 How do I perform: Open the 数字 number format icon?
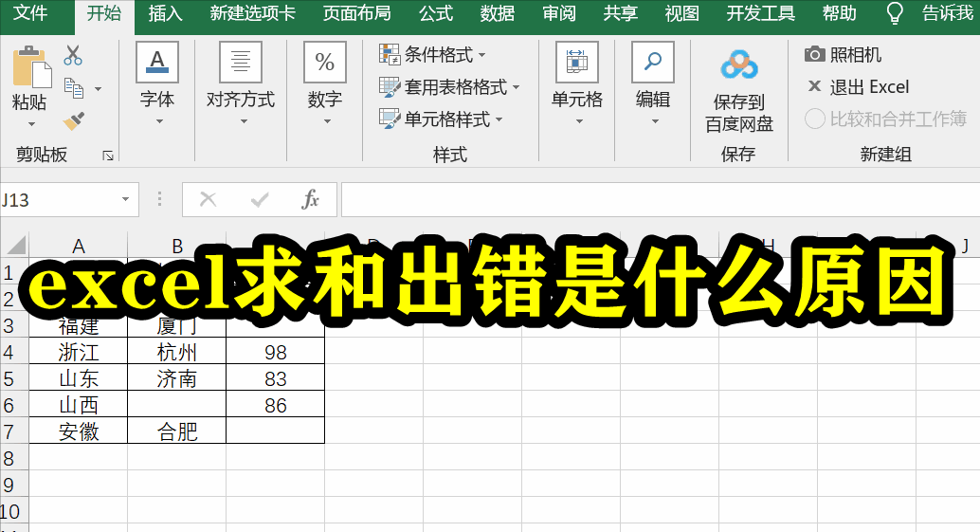coord(324,63)
